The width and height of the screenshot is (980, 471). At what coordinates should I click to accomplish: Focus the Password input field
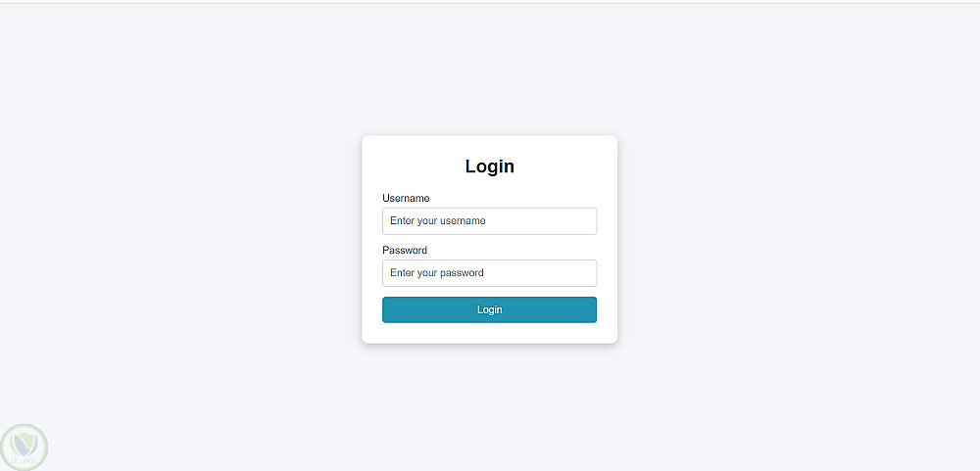[x=489, y=273]
